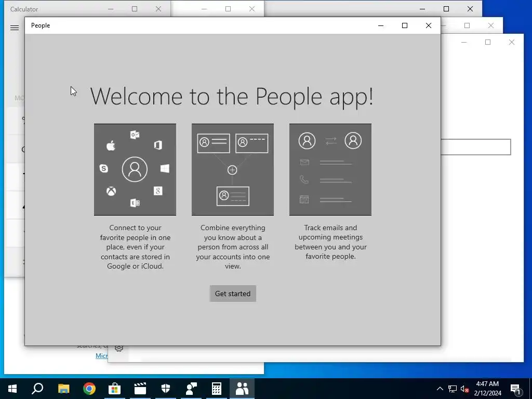Click the text input field in the background window

coord(476,147)
